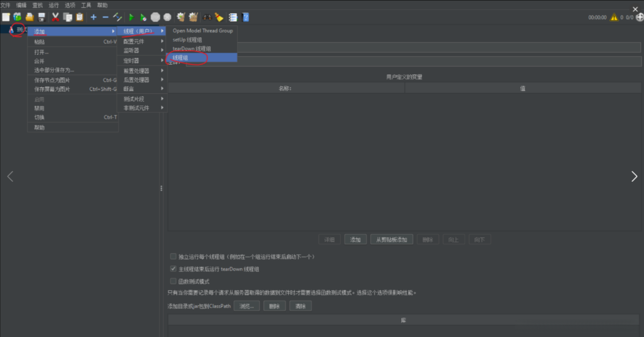Viewport: 644px width, 337px height.
Task: Click the Help question mark book icon
Action: (245, 17)
